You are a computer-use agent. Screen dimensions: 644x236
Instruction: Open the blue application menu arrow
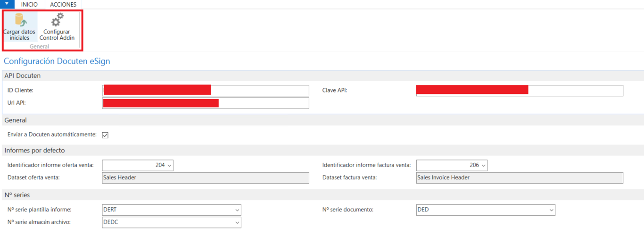7,4
